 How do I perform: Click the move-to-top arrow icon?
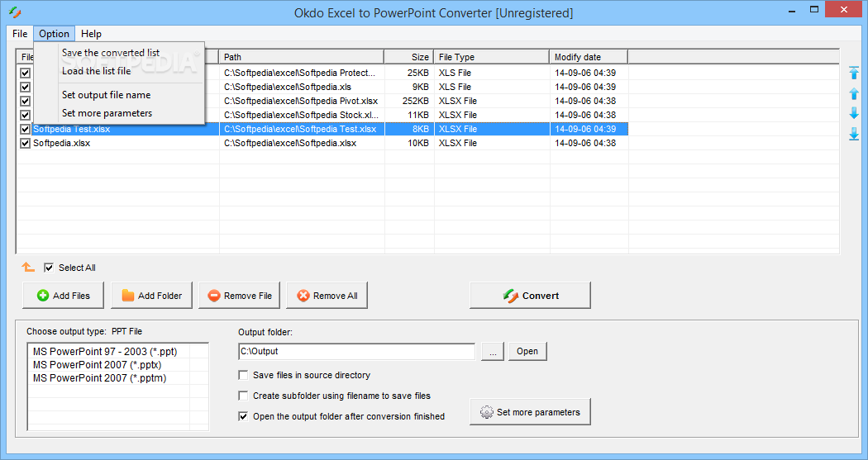click(854, 73)
